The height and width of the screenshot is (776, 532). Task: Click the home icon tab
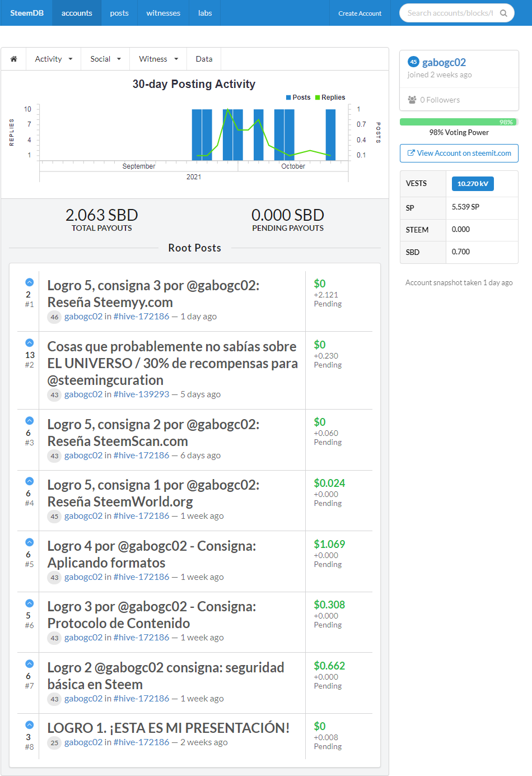click(14, 59)
